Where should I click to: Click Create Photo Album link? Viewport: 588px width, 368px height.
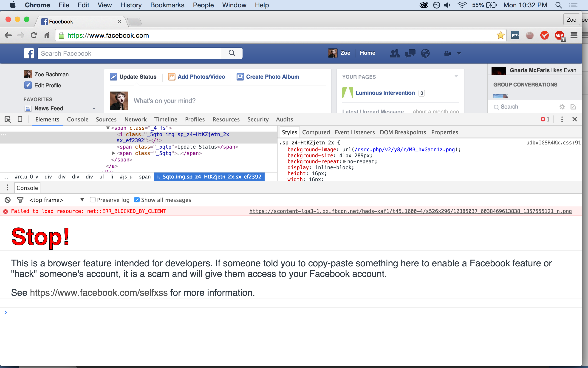(268, 77)
